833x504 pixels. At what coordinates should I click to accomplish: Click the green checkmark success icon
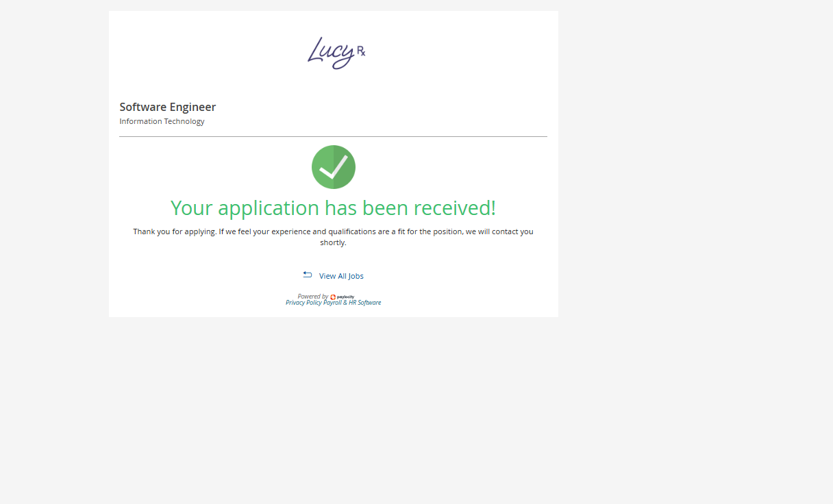[x=334, y=167]
